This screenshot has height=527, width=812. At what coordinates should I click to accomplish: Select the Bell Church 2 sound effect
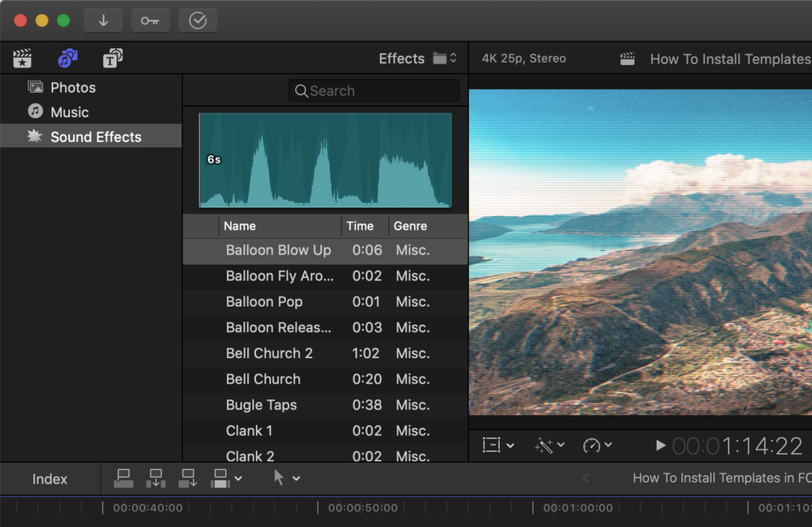tap(270, 353)
